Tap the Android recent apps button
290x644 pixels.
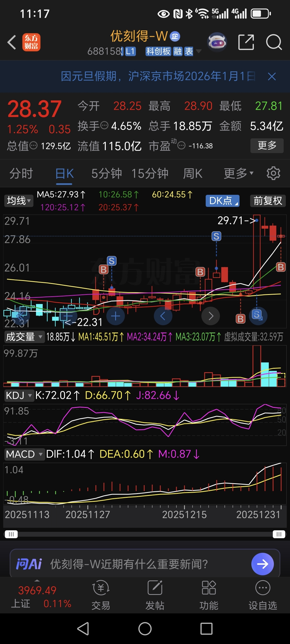click(x=206, y=628)
